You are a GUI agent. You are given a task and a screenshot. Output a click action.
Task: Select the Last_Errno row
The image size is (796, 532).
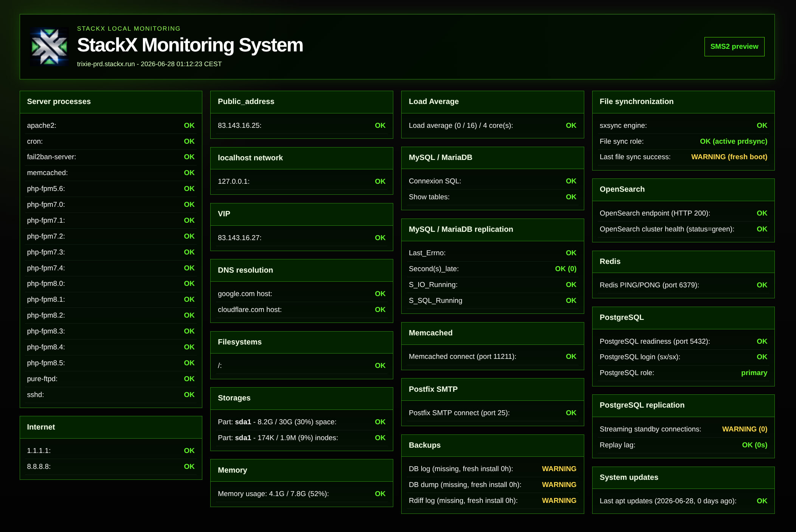(493, 253)
